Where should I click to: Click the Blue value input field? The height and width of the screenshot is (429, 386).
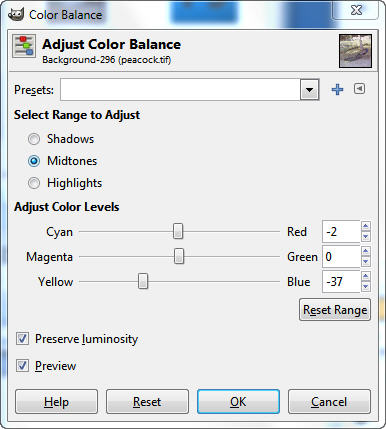[341, 282]
